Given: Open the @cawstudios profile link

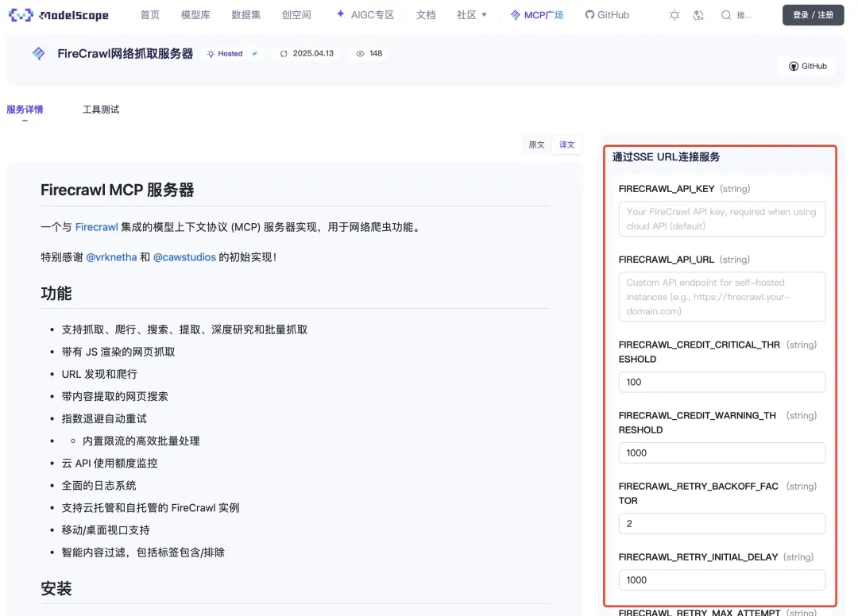Looking at the screenshot, I should pyautogui.click(x=184, y=257).
